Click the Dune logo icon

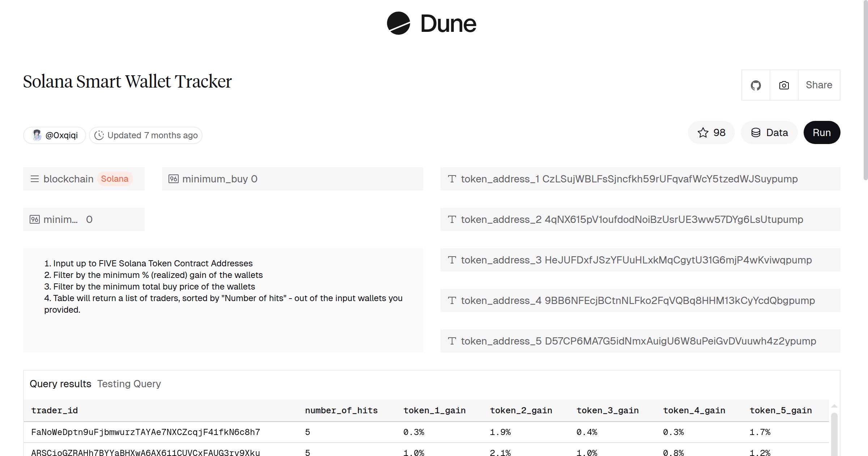pyautogui.click(x=399, y=24)
